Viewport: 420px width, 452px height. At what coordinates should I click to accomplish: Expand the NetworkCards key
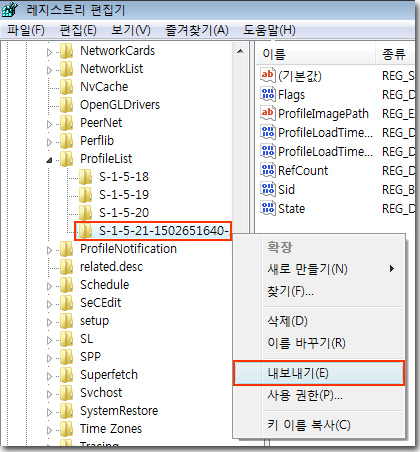click(x=49, y=52)
